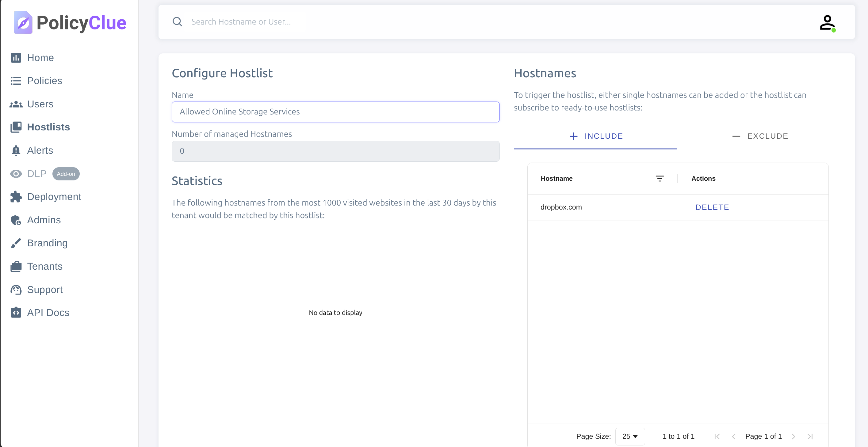Click the Support headset icon
The image size is (868, 447).
coord(16,290)
